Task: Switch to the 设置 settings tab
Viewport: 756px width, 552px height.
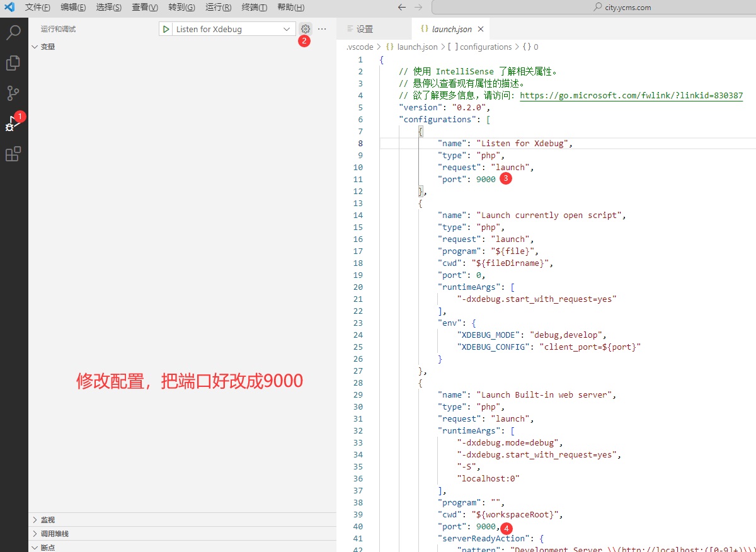Action: [x=374, y=29]
